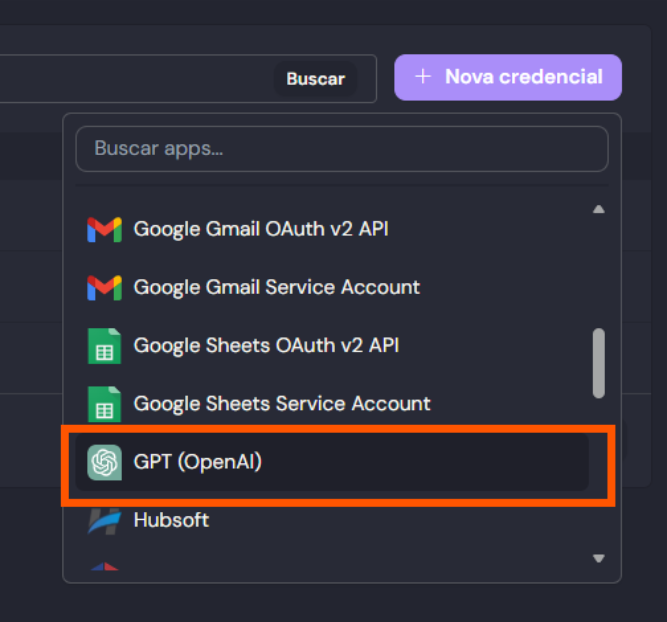Click Sheets icon beside Sheets OAuth v2 API
The height and width of the screenshot is (622, 667).
(x=104, y=346)
